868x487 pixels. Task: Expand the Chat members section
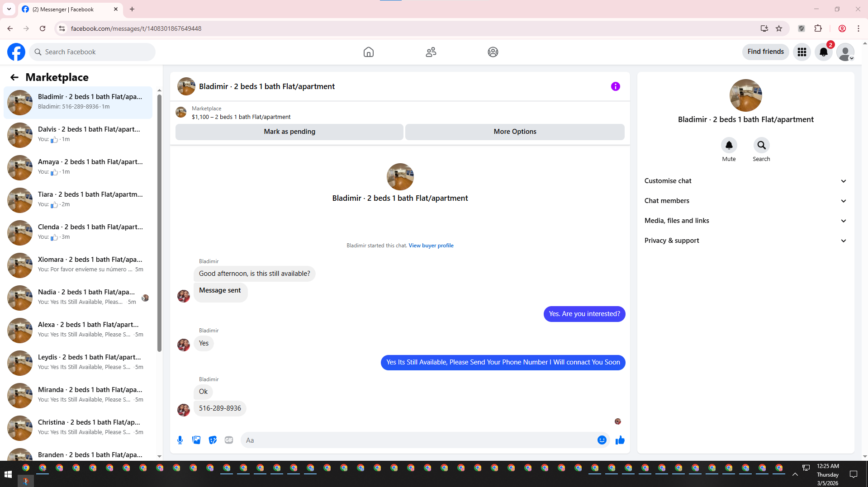[x=745, y=201]
